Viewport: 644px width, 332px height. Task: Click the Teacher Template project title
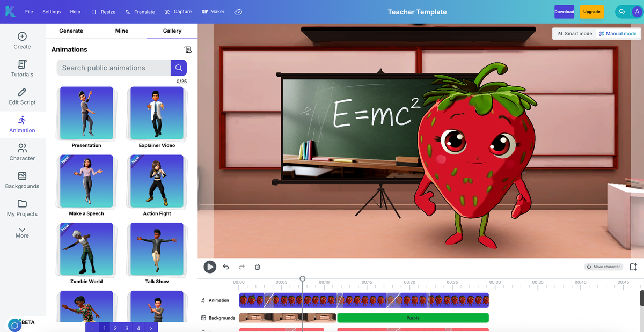pyautogui.click(x=417, y=12)
